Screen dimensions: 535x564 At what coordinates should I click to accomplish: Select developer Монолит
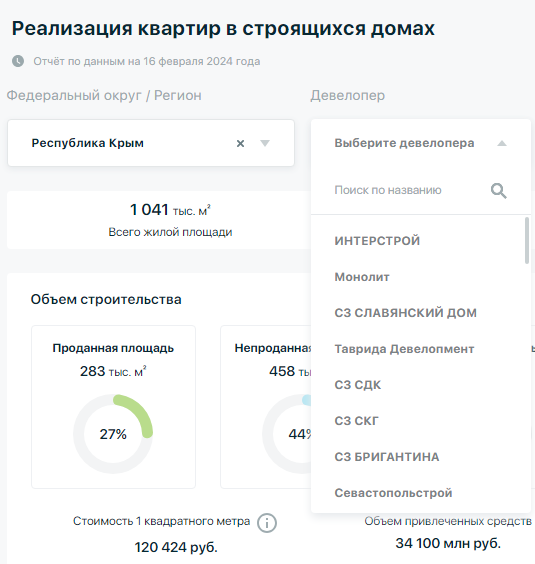421,277
